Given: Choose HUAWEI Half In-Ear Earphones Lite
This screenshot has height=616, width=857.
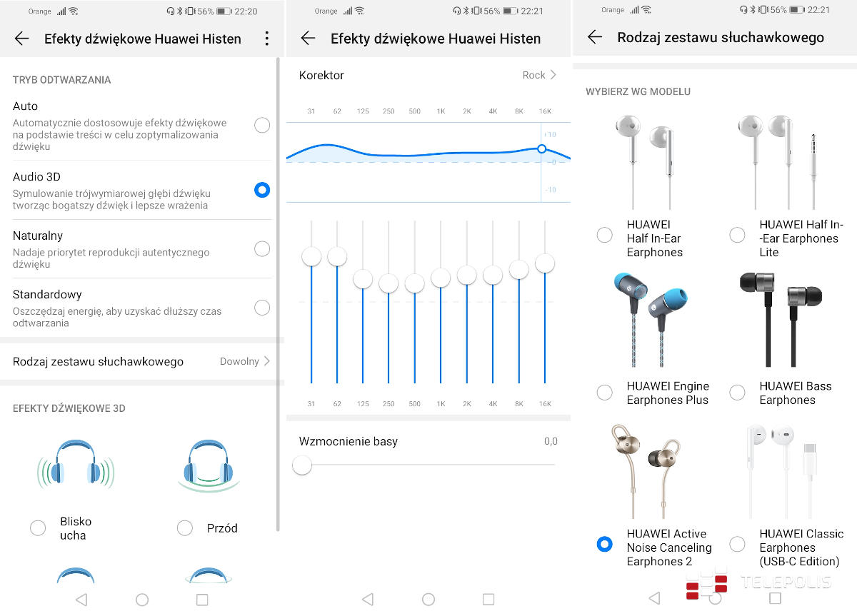Looking at the screenshot, I should (738, 234).
